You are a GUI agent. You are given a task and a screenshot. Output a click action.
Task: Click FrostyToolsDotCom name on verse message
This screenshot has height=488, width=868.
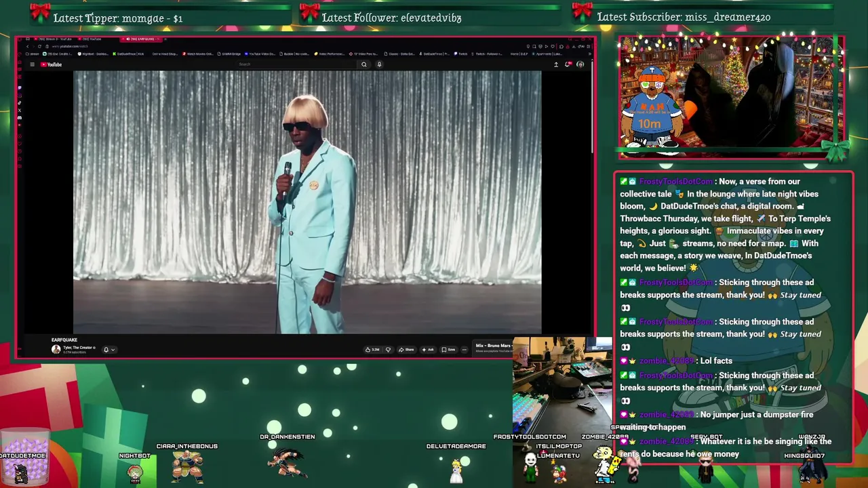click(675, 182)
